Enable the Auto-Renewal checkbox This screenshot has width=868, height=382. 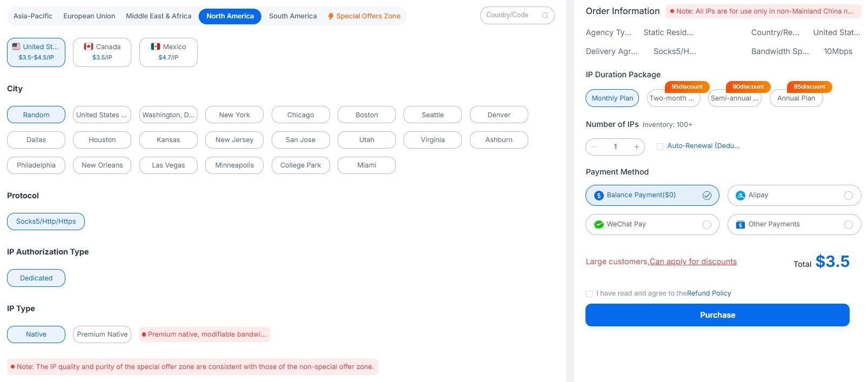(x=660, y=146)
